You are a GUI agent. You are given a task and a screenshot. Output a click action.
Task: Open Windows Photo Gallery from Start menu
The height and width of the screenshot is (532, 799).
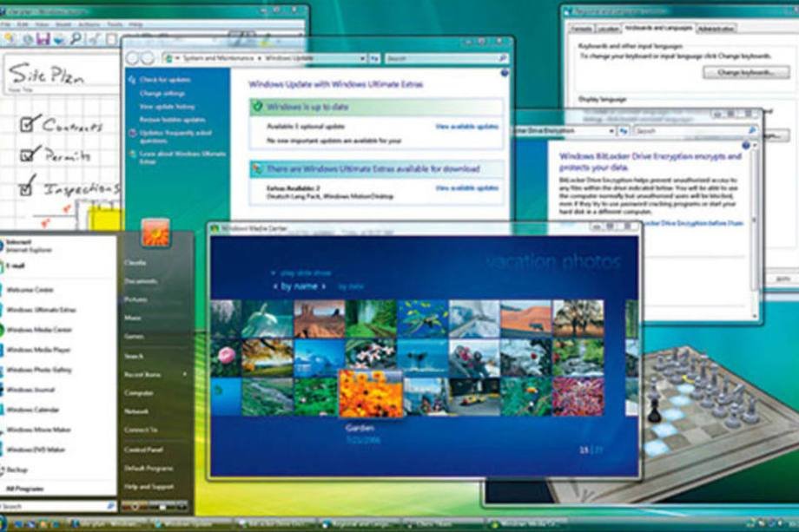pyautogui.click(x=39, y=370)
